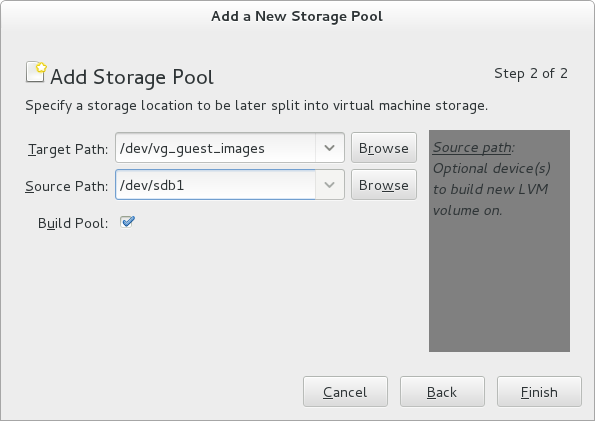This screenshot has height=421, width=595.
Task: Focus the /dev/sdb1 source path field
Action: click(x=216, y=185)
